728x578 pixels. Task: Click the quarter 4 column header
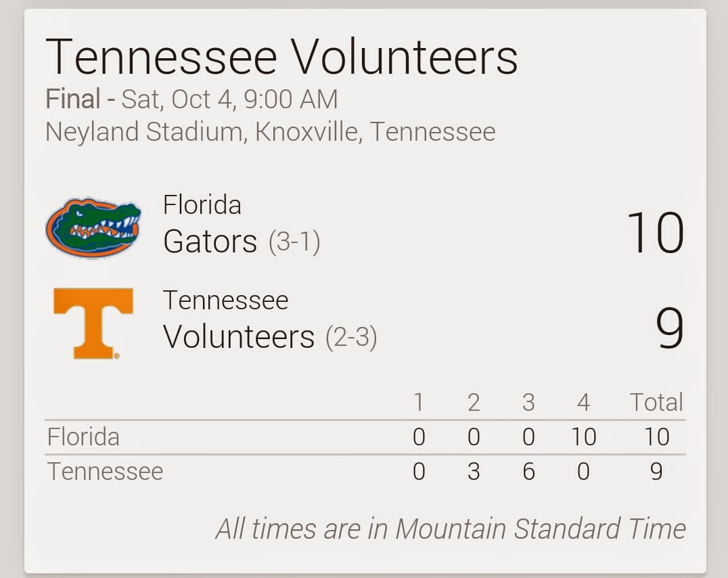point(583,403)
